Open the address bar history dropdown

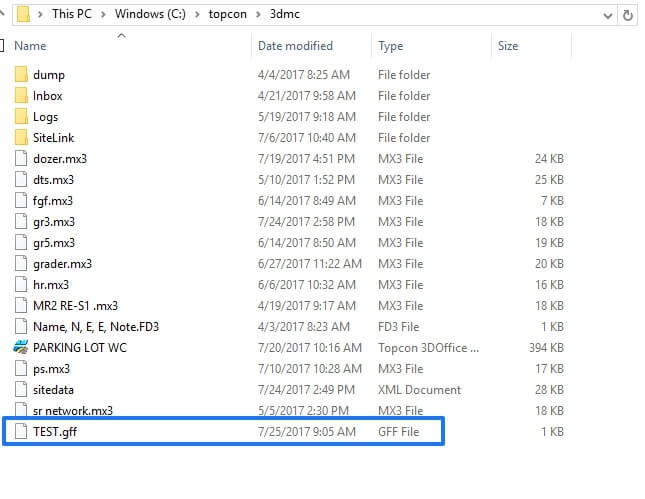click(x=606, y=15)
